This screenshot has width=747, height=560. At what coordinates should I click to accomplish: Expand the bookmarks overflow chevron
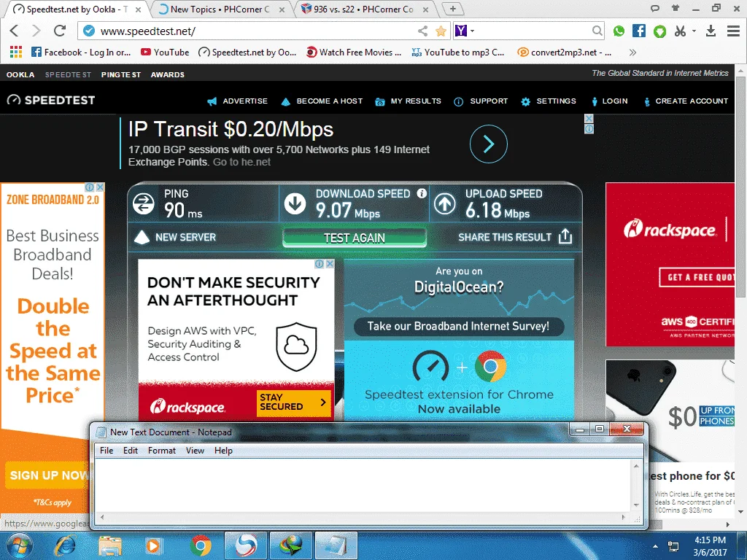coord(632,52)
